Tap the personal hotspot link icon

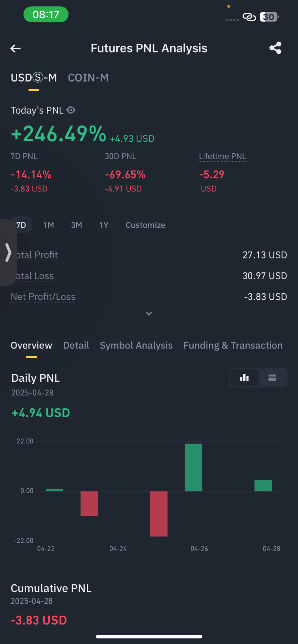(249, 17)
